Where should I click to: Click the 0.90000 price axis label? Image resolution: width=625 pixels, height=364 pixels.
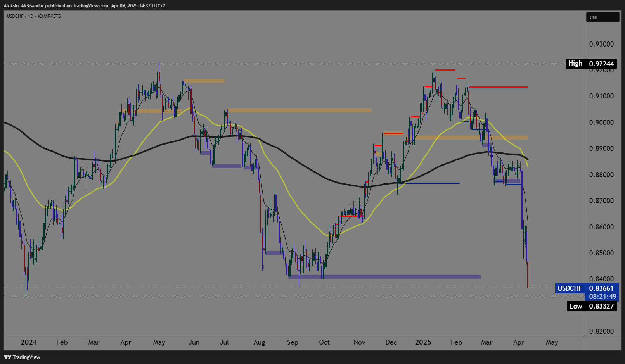601,122
